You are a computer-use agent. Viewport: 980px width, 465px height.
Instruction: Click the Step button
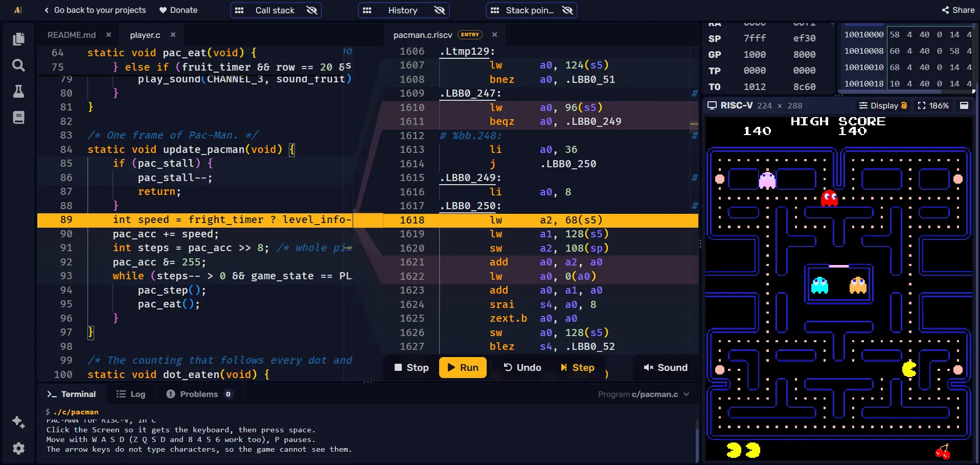tap(577, 368)
